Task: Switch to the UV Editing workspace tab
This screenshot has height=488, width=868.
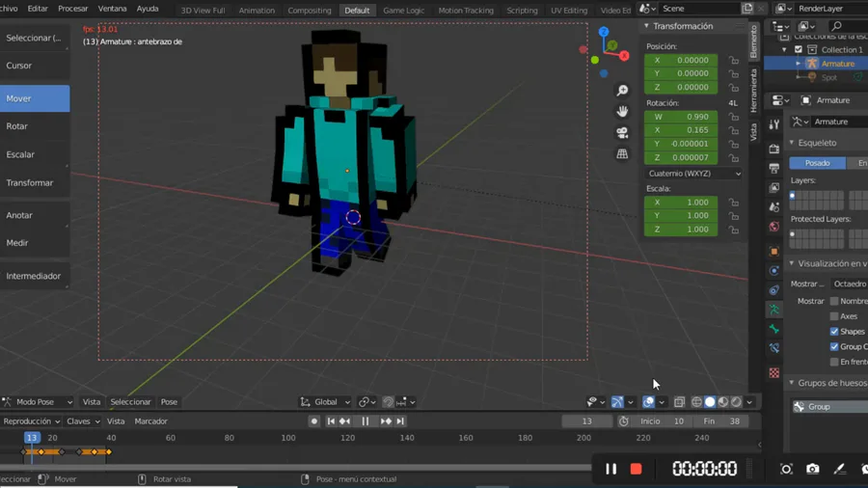Action: (569, 10)
